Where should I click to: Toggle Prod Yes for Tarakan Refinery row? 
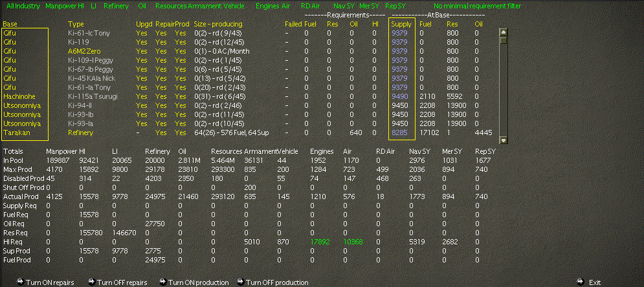tap(180, 133)
